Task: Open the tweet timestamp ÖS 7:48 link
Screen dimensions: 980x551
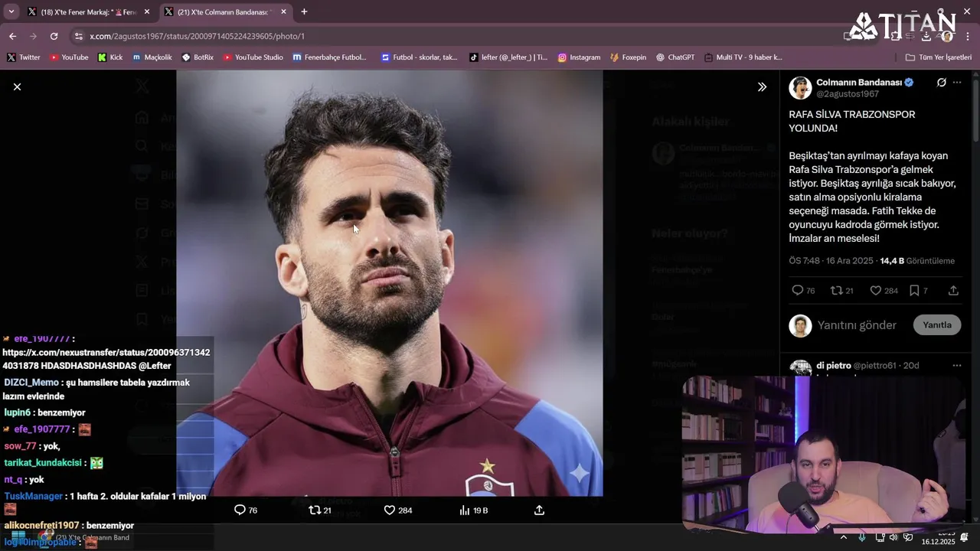Action: [x=831, y=261]
